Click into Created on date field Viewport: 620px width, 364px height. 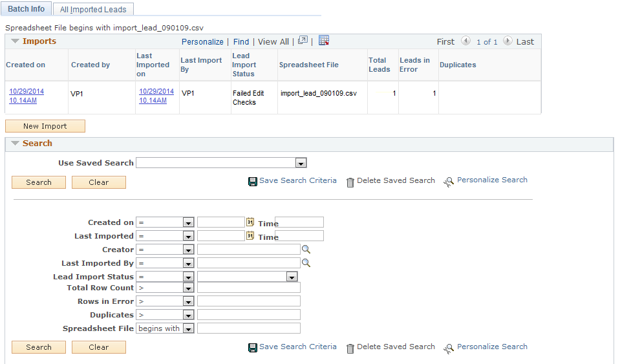221,222
